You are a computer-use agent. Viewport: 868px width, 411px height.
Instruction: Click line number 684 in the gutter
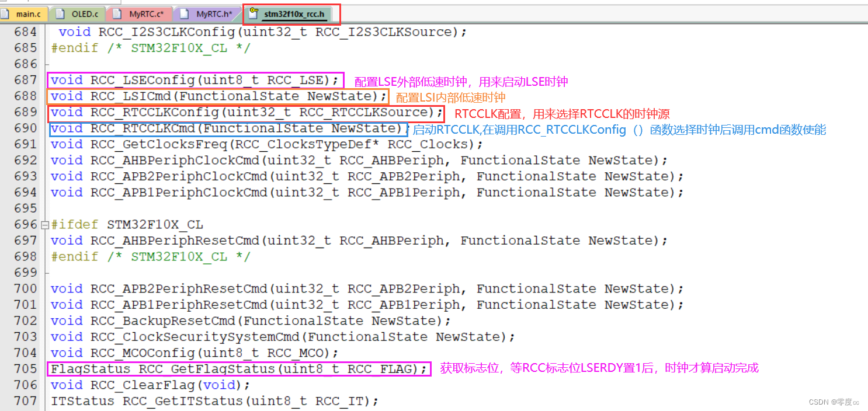click(26, 32)
